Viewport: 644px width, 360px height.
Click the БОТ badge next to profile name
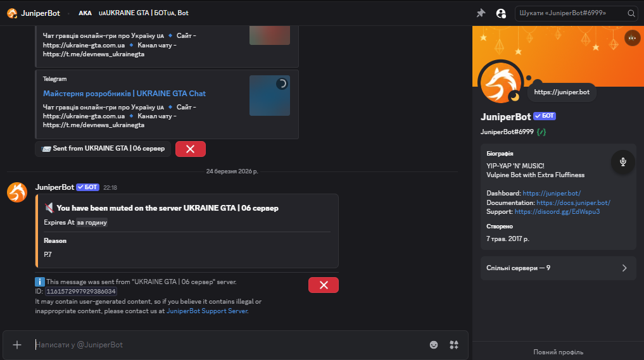tap(545, 116)
